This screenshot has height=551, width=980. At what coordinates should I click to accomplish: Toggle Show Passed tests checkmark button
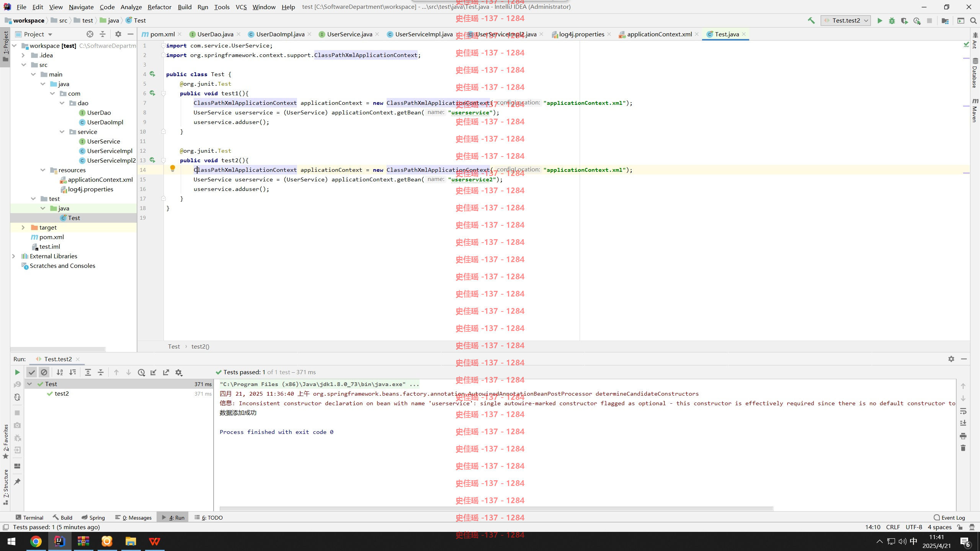click(x=32, y=372)
